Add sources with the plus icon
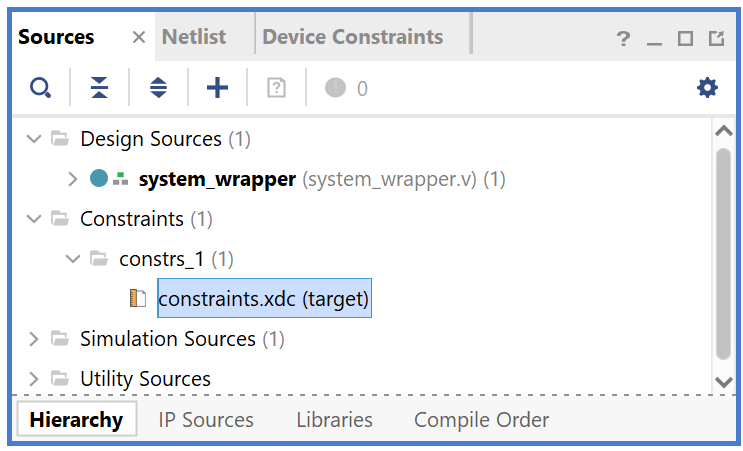The height and width of the screenshot is (451, 743). tap(217, 88)
